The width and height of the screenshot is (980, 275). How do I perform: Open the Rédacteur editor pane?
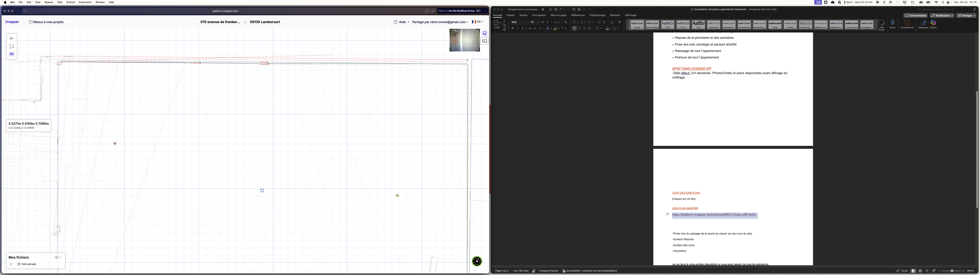pos(923,24)
